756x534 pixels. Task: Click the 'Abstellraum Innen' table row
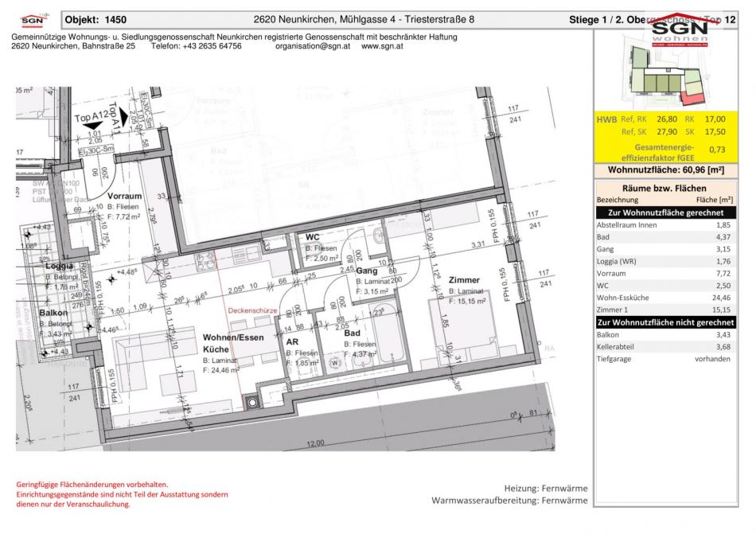pos(666,225)
